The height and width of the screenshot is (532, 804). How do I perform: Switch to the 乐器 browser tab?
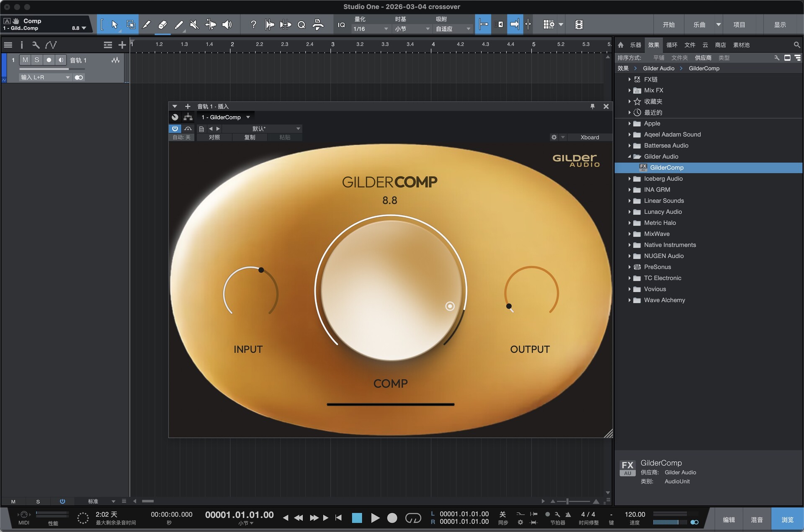coord(635,45)
